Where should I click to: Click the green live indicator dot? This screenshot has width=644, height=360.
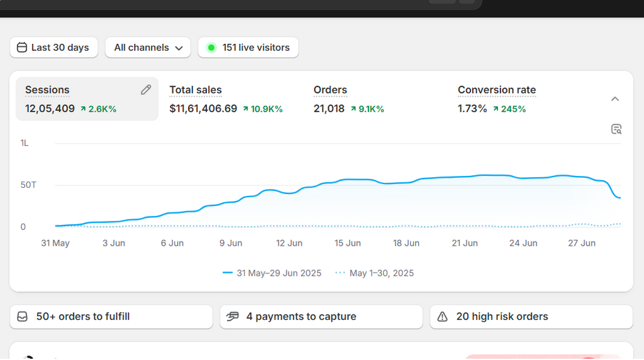coord(211,48)
